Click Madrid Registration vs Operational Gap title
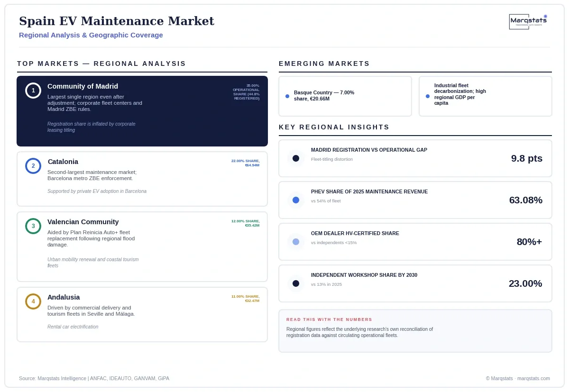Screen dimensions: 569x392 pos(369,150)
